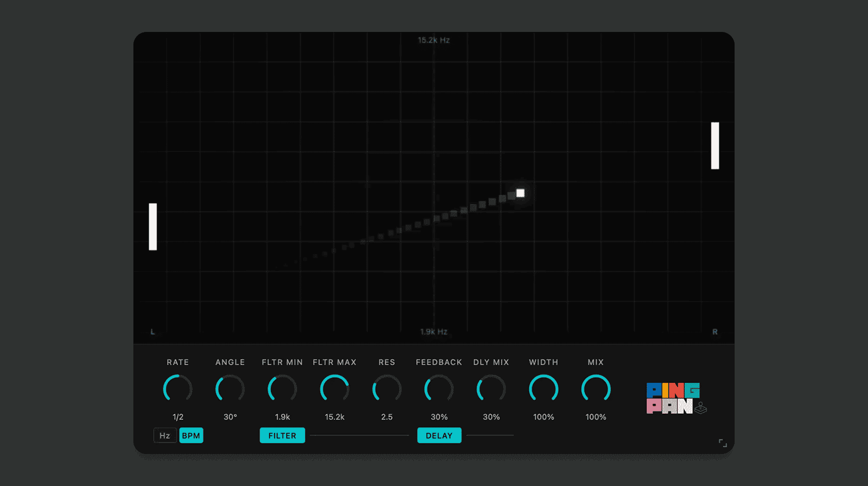Click the right white paddle
This screenshot has width=868, height=486.
point(715,146)
